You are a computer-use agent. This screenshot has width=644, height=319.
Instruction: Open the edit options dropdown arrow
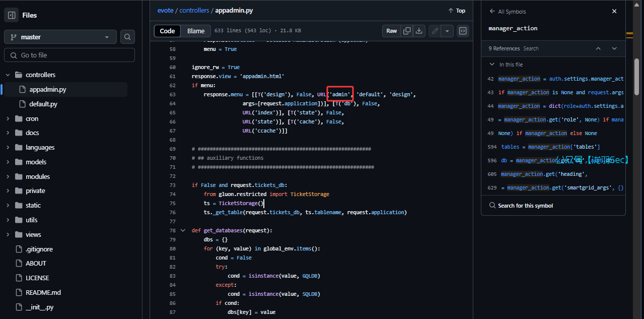[x=447, y=31]
